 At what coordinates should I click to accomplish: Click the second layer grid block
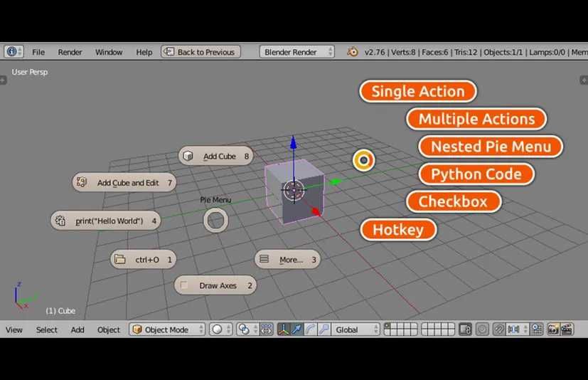(438, 329)
